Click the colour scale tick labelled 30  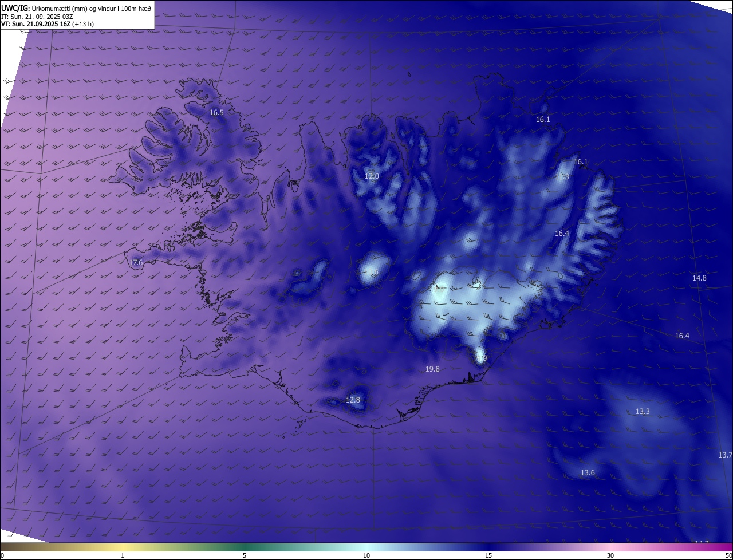610,555
